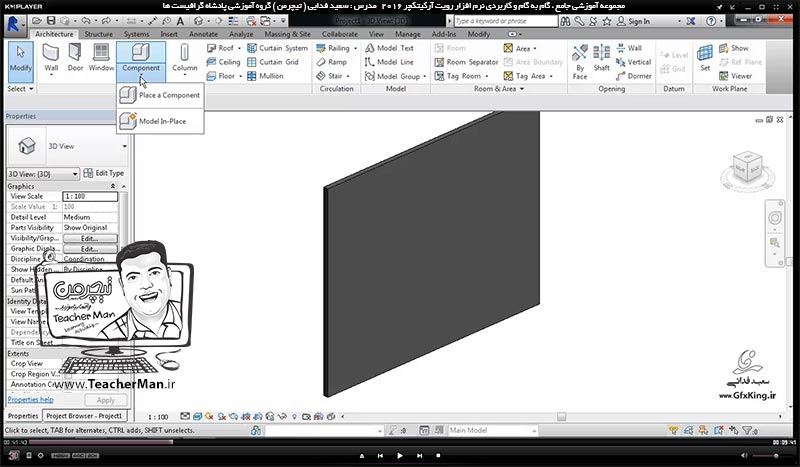800x467 pixels.
Task: Click the Set work plane tool
Action: (705, 58)
